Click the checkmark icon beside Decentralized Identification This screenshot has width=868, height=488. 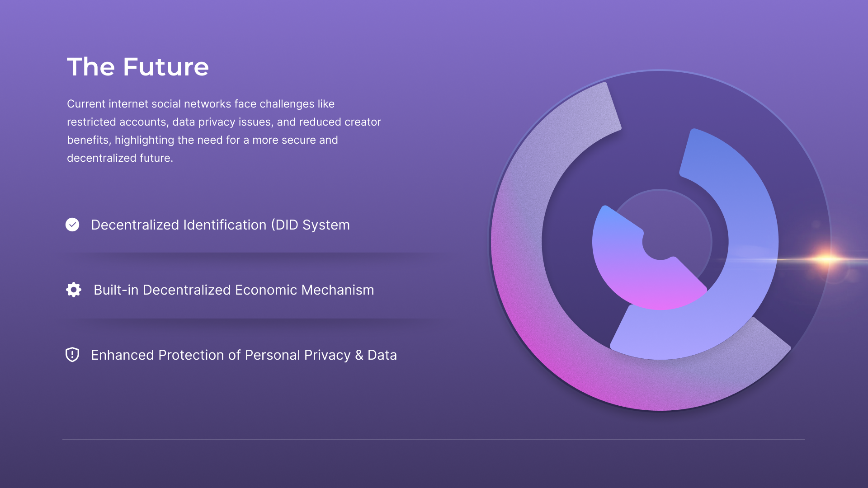[72, 225]
